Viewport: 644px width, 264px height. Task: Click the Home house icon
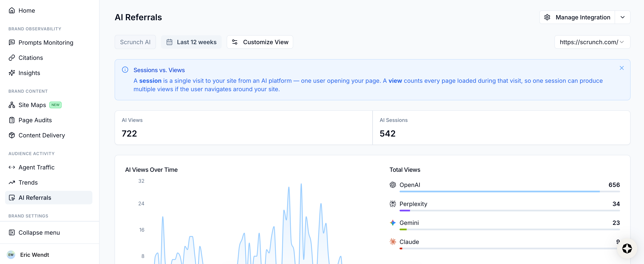(12, 10)
